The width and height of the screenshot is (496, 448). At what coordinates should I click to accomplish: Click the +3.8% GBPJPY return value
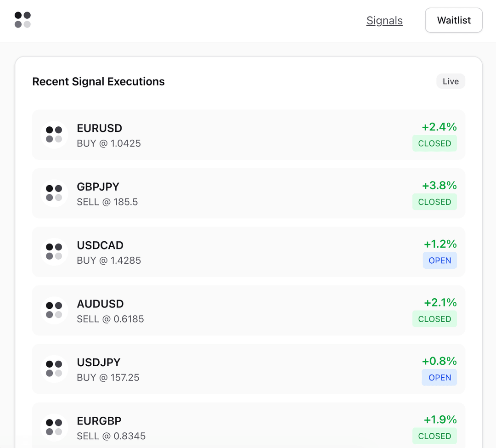(439, 185)
